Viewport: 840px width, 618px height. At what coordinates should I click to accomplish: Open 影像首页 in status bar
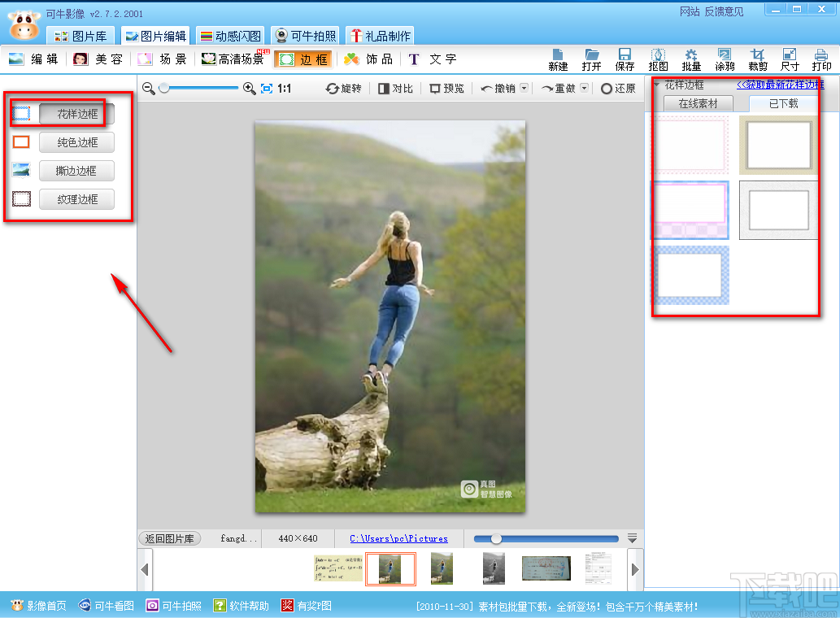[38, 606]
